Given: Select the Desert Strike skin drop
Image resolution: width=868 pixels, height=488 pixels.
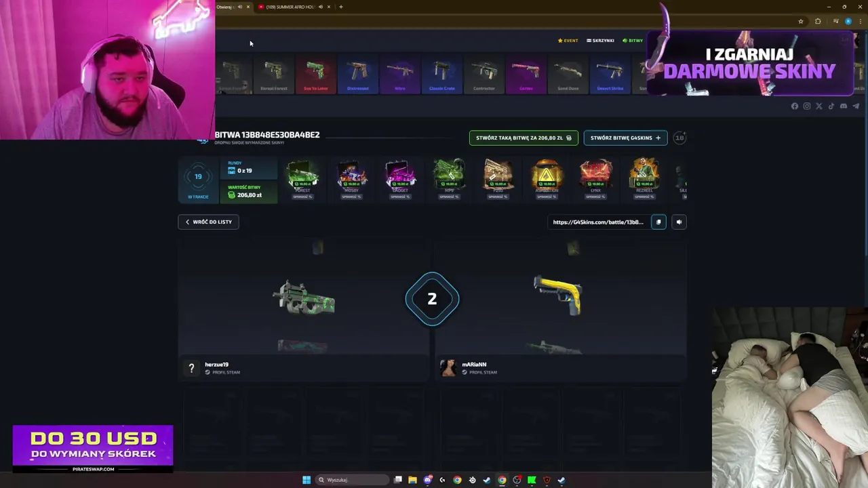Looking at the screenshot, I should coord(610,75).
